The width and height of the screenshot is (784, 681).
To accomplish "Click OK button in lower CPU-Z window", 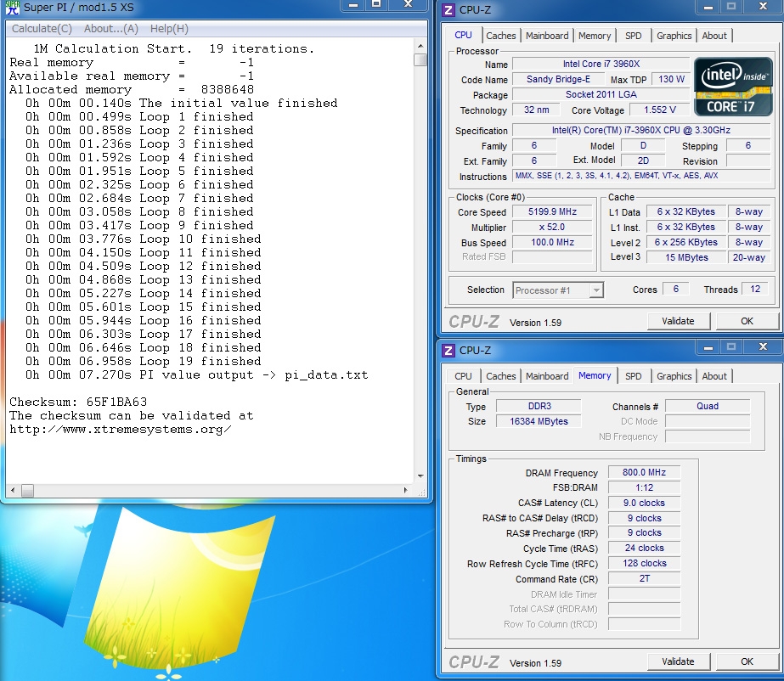I will tap(747, 661).
